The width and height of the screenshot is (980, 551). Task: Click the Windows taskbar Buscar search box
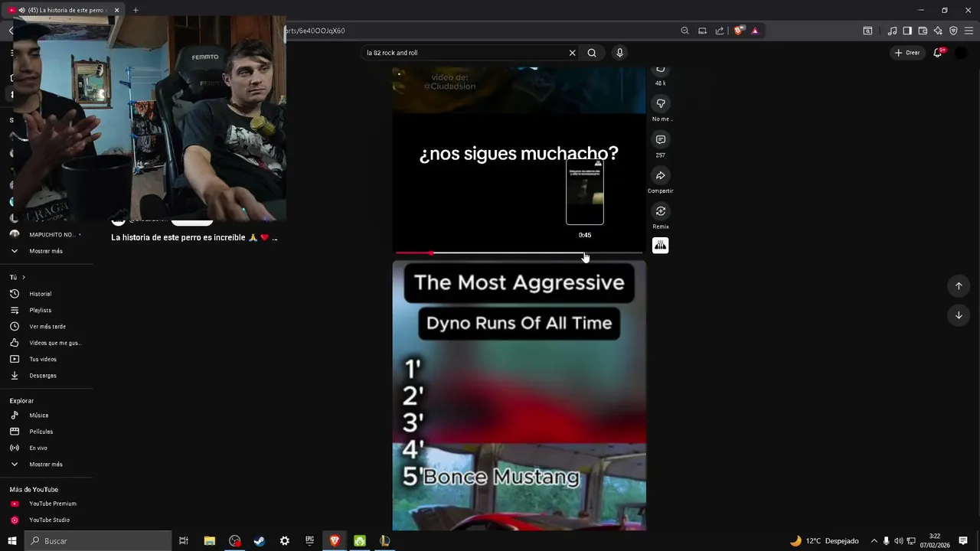[98, 541]
